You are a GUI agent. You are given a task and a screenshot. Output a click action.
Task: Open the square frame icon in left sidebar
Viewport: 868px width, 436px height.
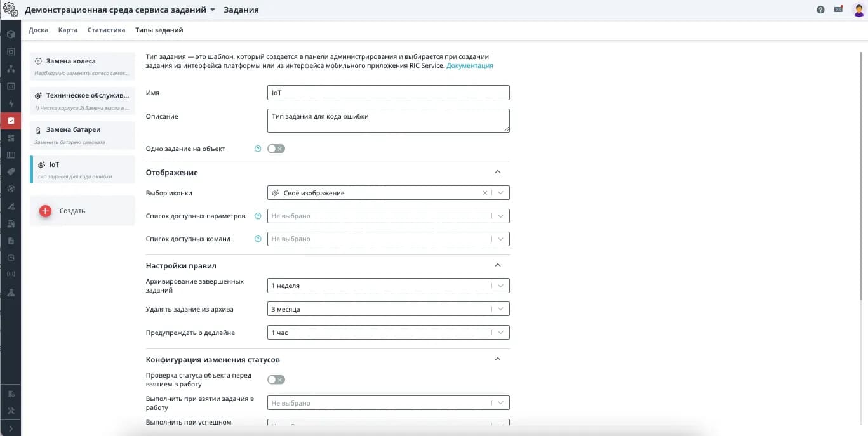coord(11,51)
